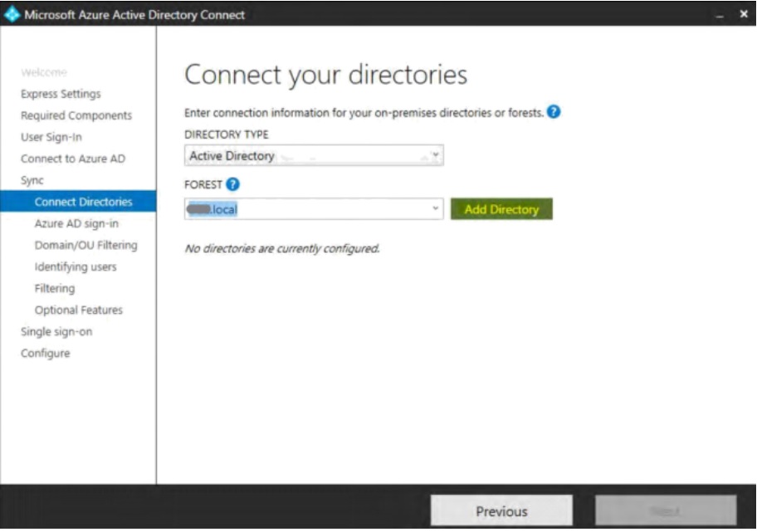Image resolution: width=757 pixels, height=532 pixels.
Task: Go back with the Previous button
Action: click(501, 510)
